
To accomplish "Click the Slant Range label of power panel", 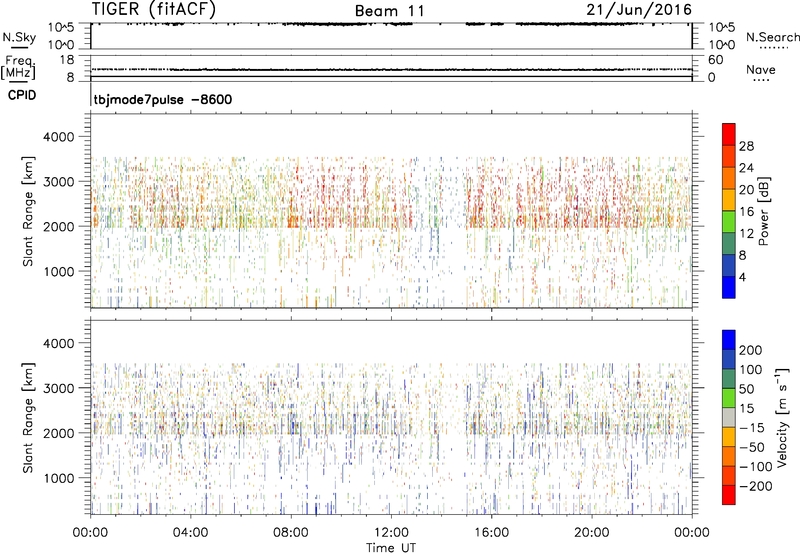I will click(28, 211).
